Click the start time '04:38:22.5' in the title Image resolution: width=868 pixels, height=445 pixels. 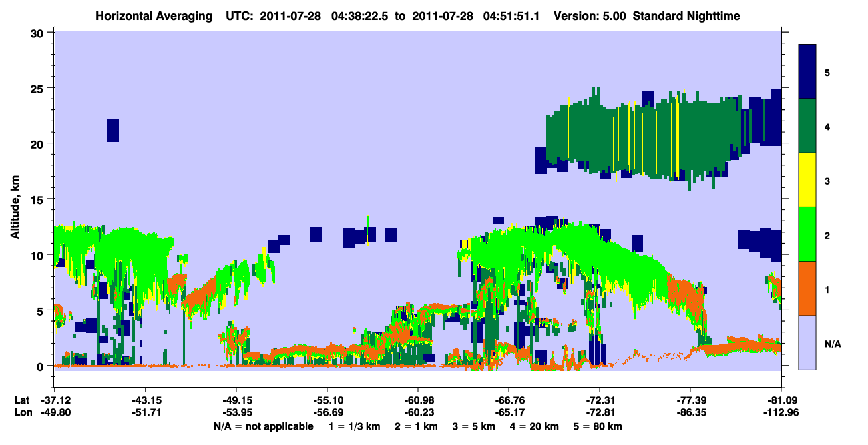click(351, 15)
